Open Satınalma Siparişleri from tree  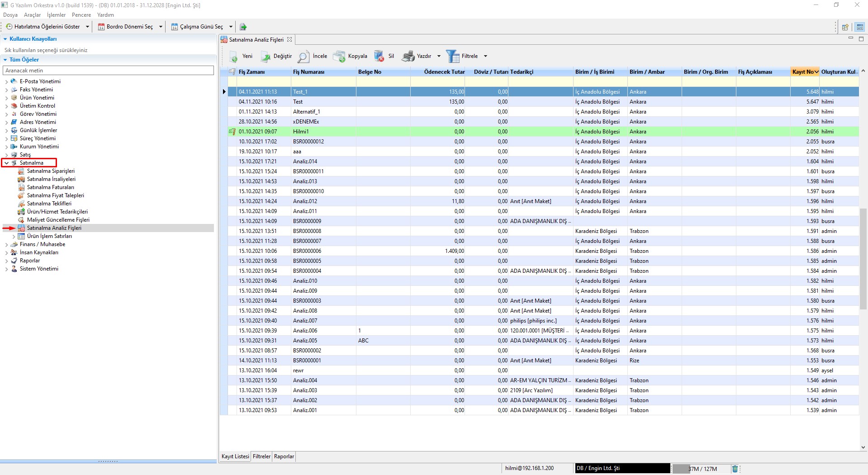point(51,171)
